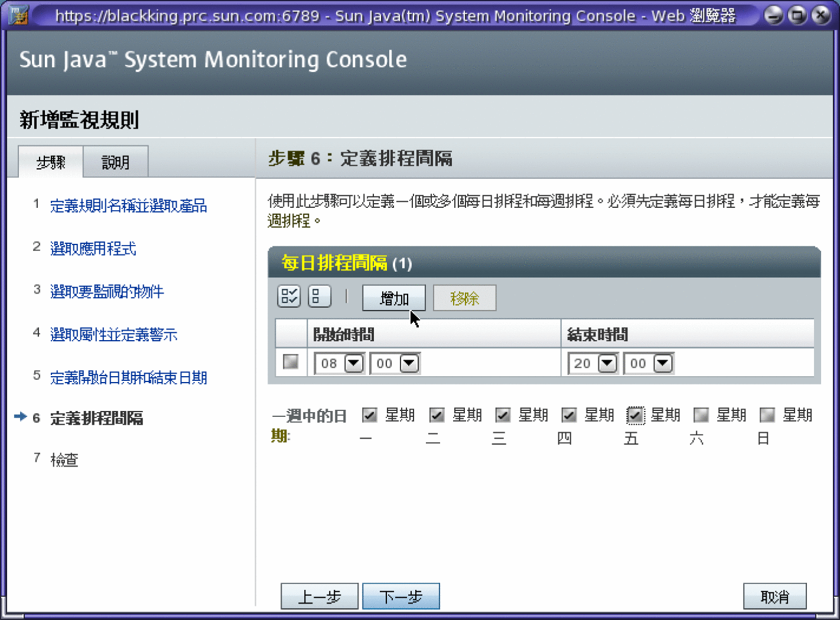Click the 一週中的日期 label

click(x=308, y=425)
